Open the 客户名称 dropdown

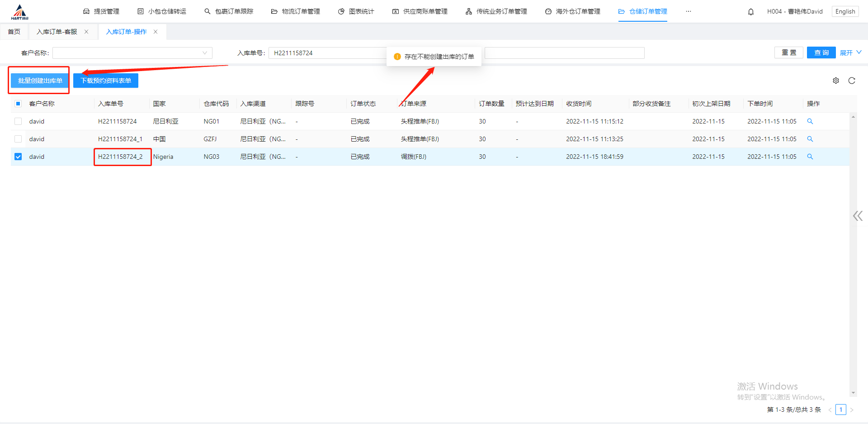132,53
